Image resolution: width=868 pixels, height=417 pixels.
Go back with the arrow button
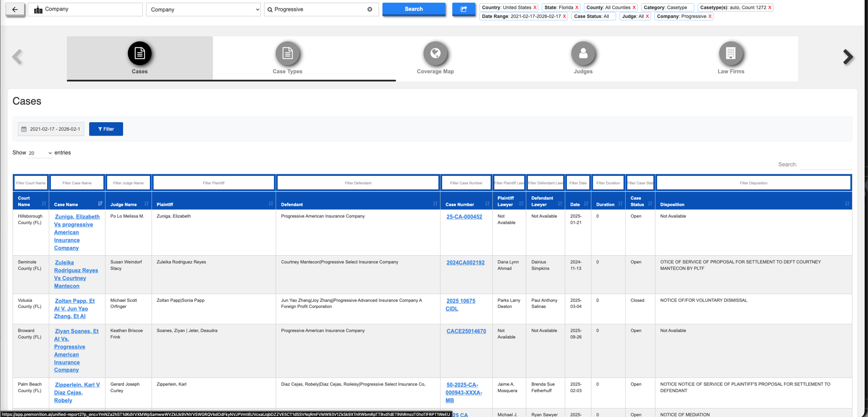[x=15, y=9]
